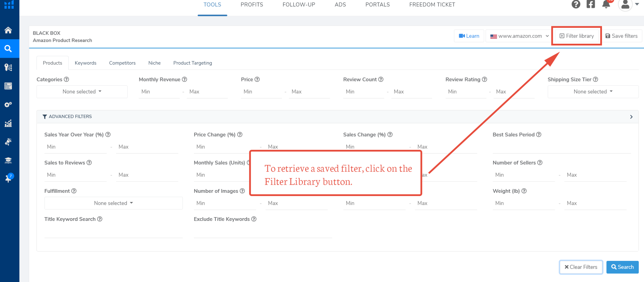Click the Clear Filters button
Image resolution: width=644 pixels, height=282 pixels.
pyautogui.click(x=581, y=267)
